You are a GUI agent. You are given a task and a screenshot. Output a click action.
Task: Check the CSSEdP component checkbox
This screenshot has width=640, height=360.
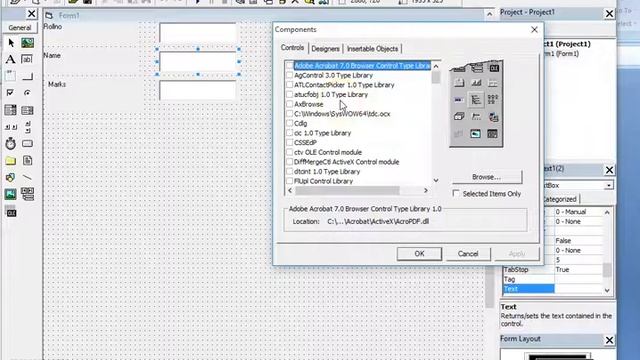[x=289, y=142]
